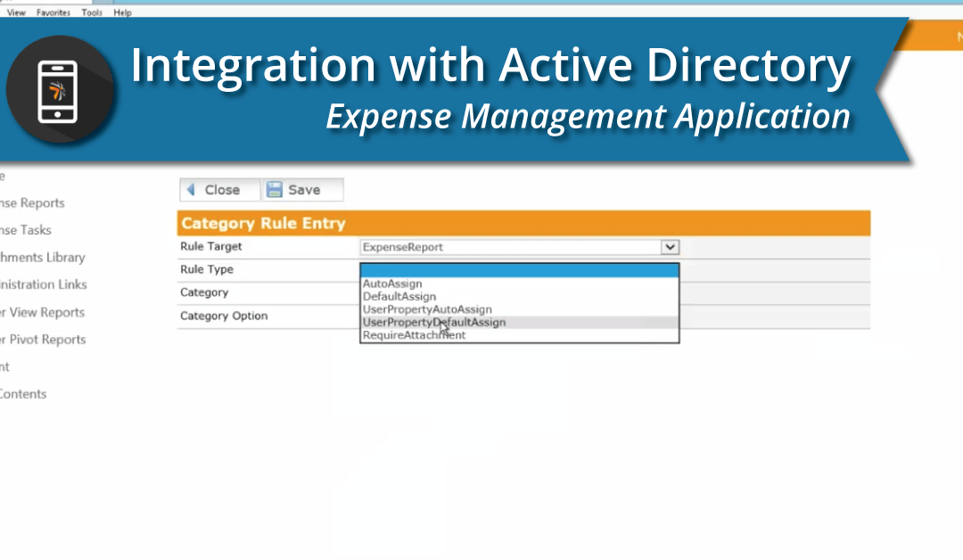This screenshot has height=560, width=963.
Task: Click the Category Option label
Action: point(224,316)
